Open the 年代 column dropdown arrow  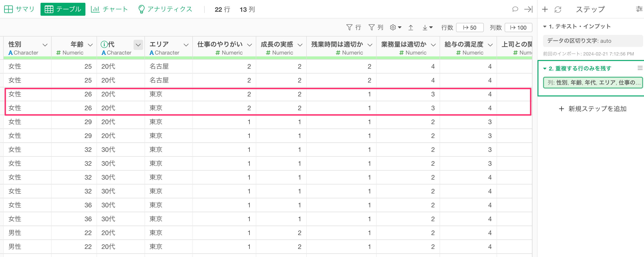click(138, 45)
